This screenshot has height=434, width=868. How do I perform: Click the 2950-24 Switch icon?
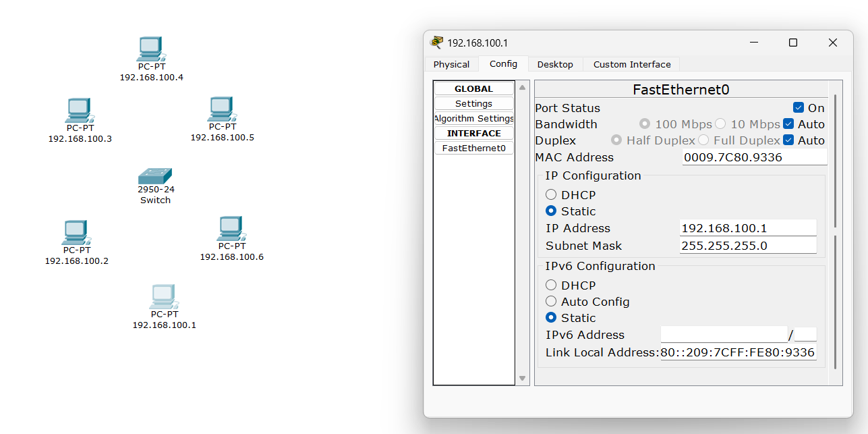tap(155, 176)
